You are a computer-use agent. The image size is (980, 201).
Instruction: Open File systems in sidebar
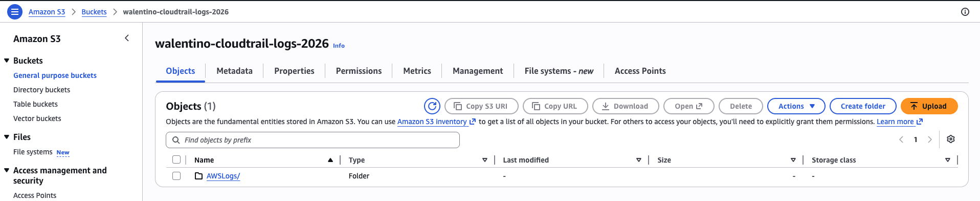tap(33, 152)
